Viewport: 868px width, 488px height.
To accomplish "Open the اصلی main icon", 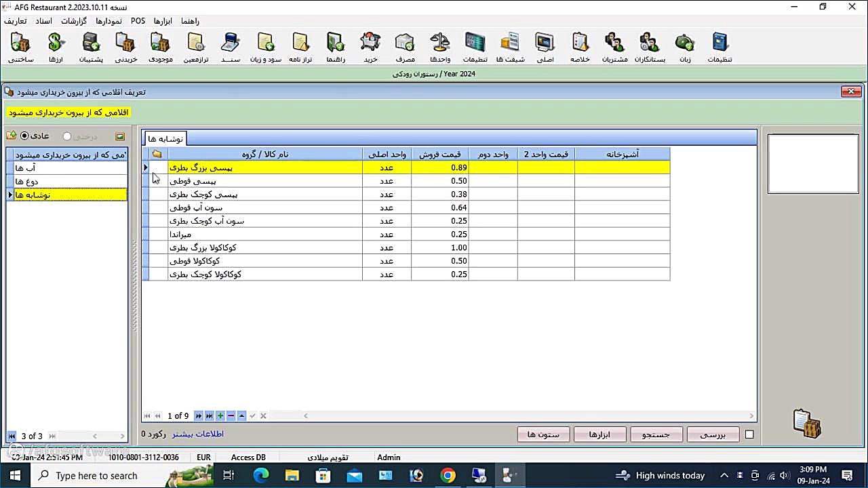I will point(545,47).
